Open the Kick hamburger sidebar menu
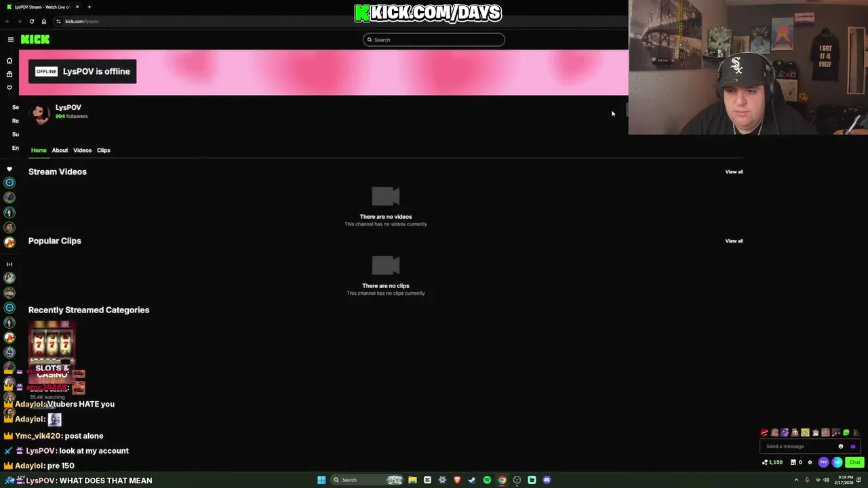Image resolution: width=868 pixels, height=488 pixels. (x=11, y=39)
